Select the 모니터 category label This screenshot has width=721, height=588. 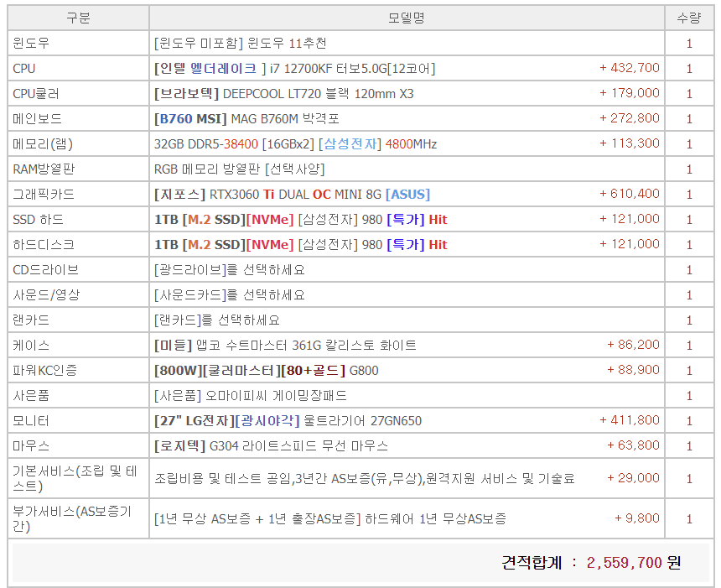[x=31, y=420]
